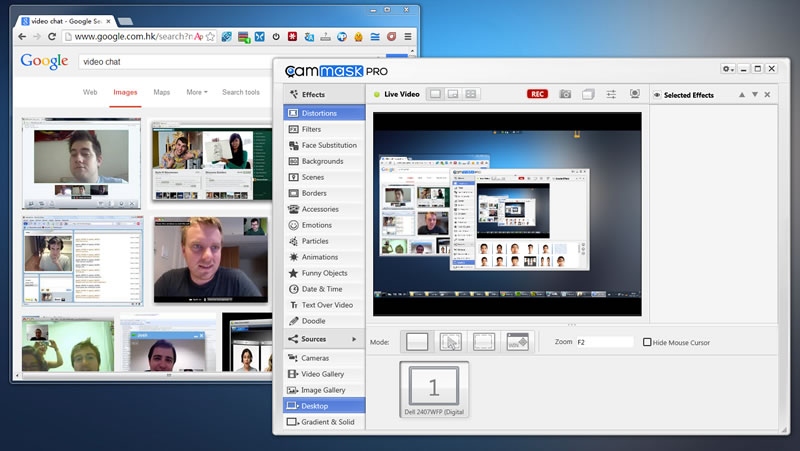Reload the Chrome page

click(52, 36)
